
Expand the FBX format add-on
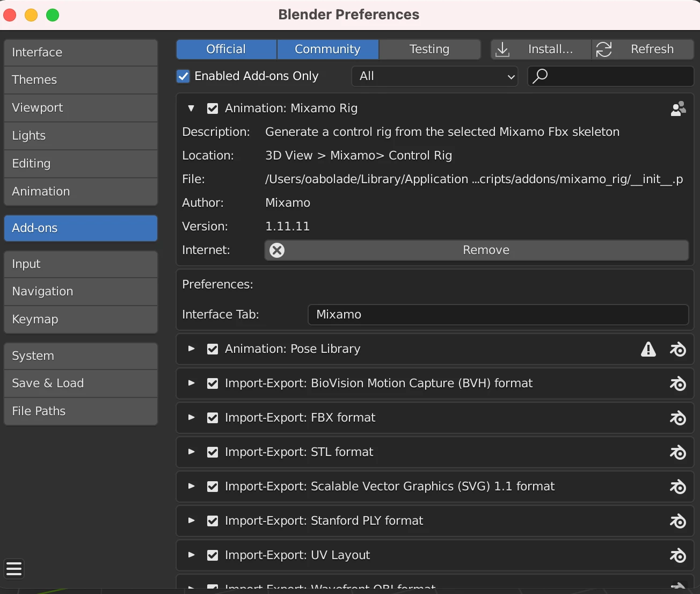point(191,418)
